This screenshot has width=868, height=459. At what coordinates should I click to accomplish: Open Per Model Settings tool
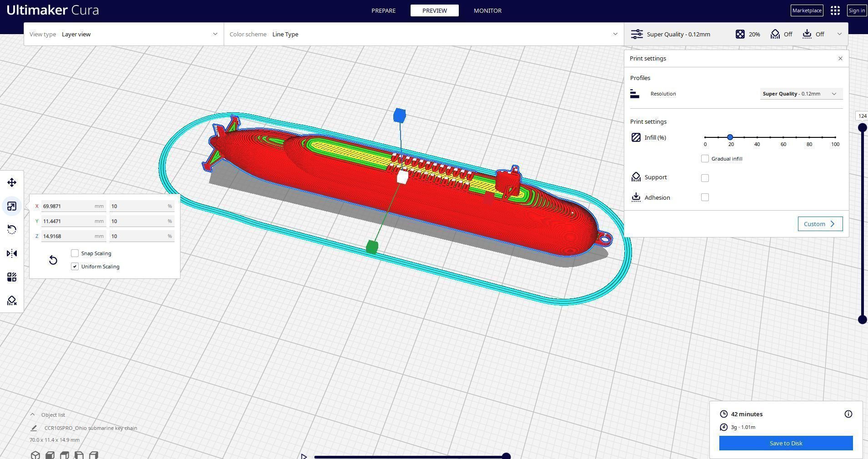[12, 277]
